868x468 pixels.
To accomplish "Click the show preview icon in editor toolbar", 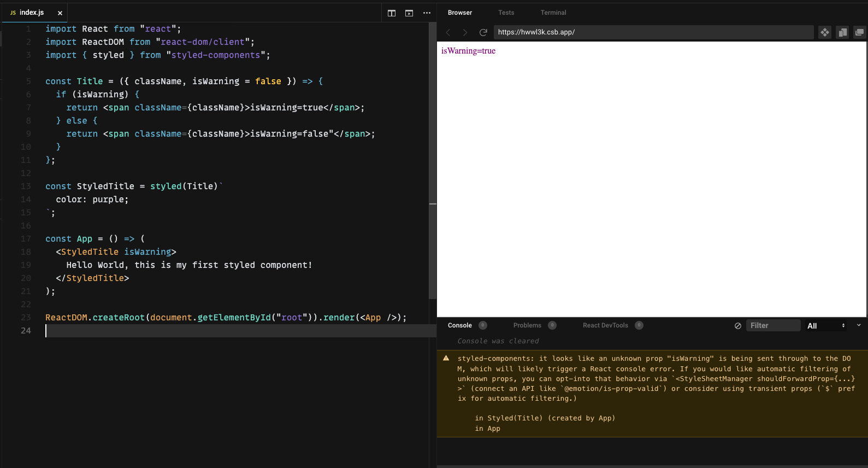I will (x=409, y=13).
